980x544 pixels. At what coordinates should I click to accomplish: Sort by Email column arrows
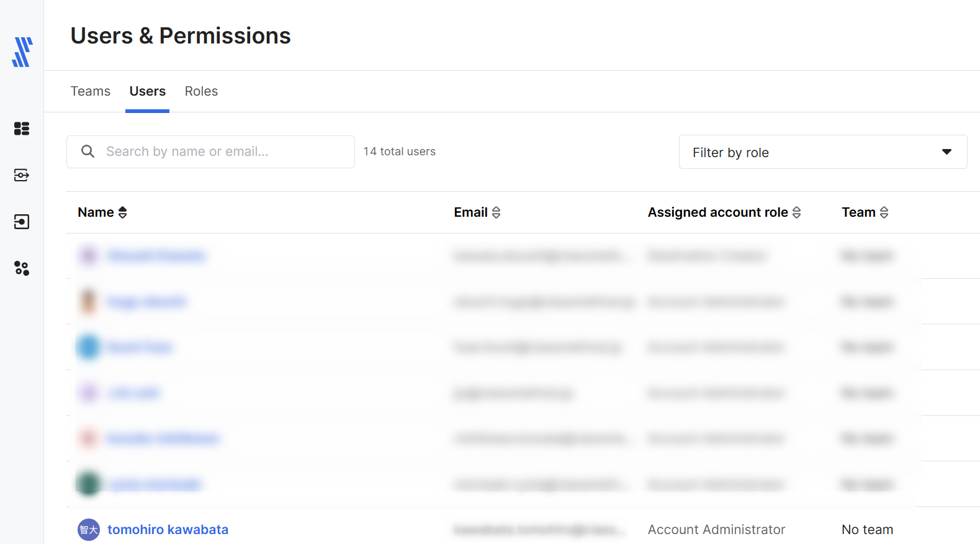click(496, 212)
